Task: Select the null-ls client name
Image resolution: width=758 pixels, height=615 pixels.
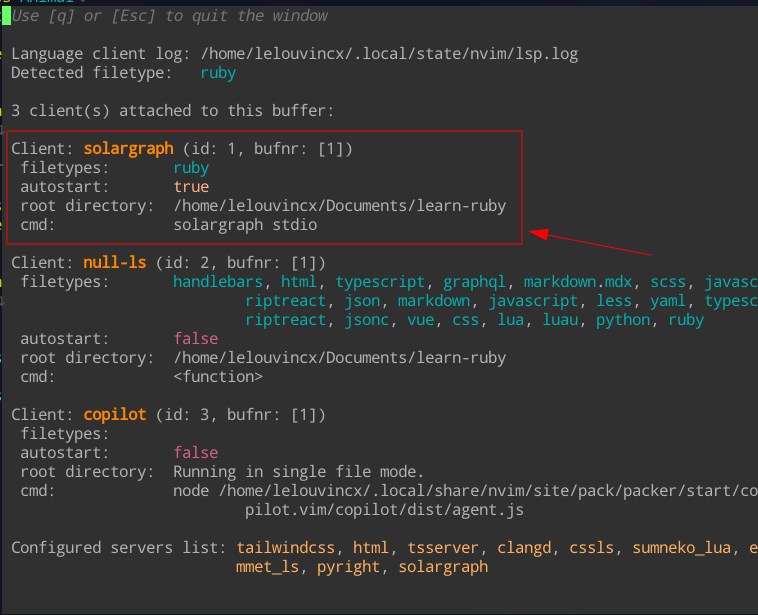Action: pos(115,263)
